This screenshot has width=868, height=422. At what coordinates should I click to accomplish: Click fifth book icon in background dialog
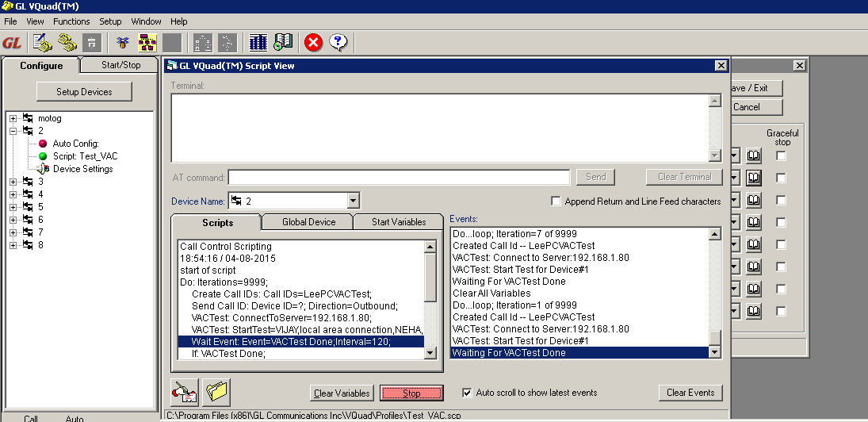(x=753, y=244)
